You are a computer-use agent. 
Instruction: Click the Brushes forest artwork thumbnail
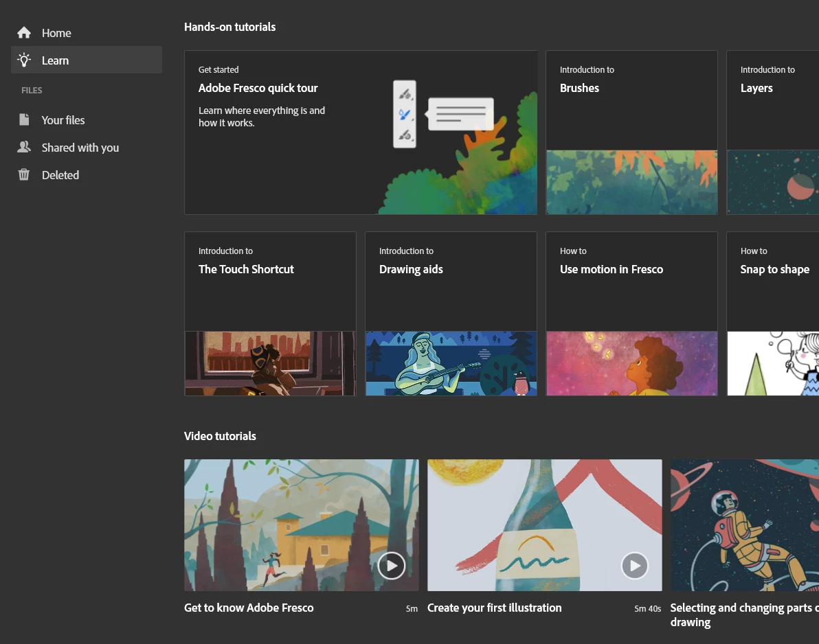[631, 182]
